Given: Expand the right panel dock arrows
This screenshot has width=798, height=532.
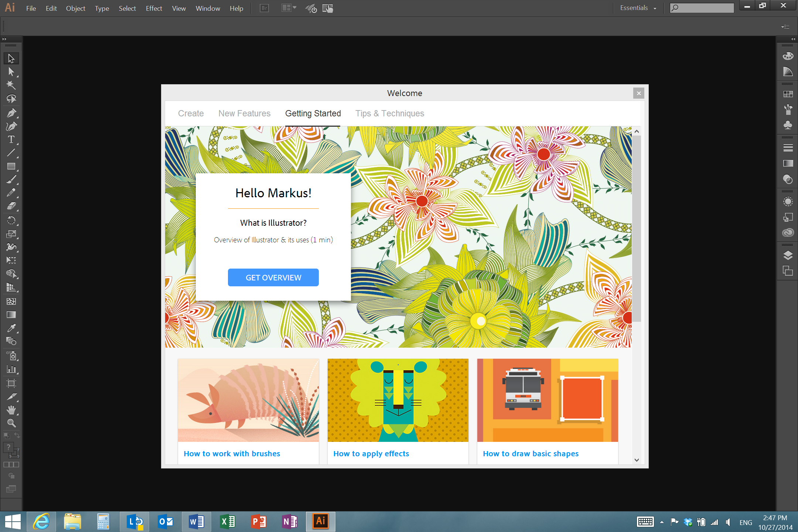Looking at the screenshot, I should [x=793, y=39].
